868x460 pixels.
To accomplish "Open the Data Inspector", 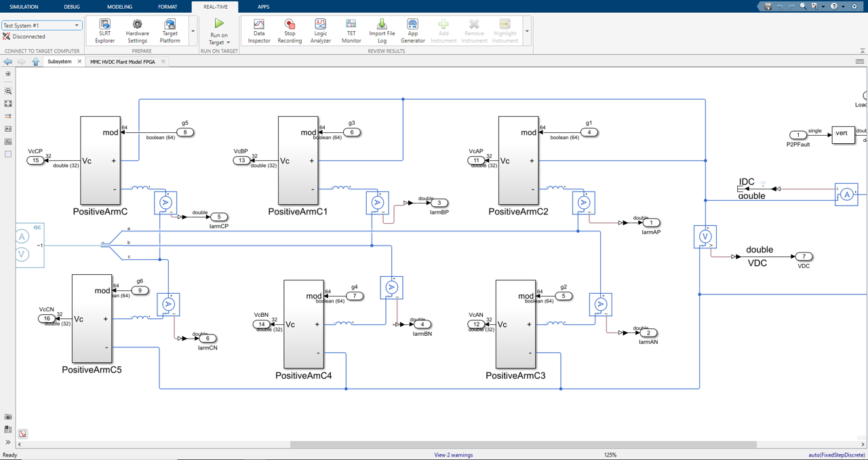I will click(x=259, y=32).
